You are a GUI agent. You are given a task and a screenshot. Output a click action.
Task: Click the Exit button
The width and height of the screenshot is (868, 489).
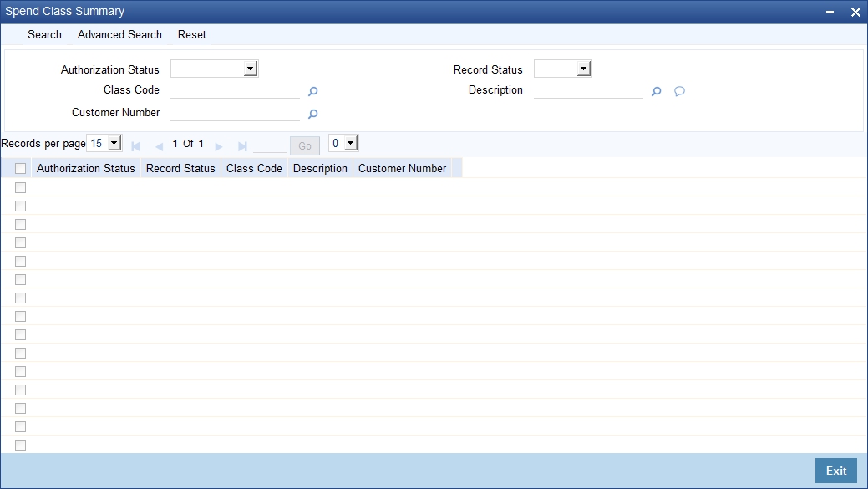(x=836, y=471)
